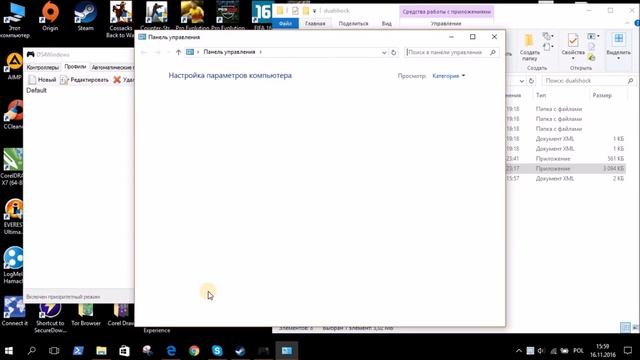Screen dimensions: 640x360
Task: Open the Shortcut to SecureDow desktop icon
Action: (x=50, y=318)
